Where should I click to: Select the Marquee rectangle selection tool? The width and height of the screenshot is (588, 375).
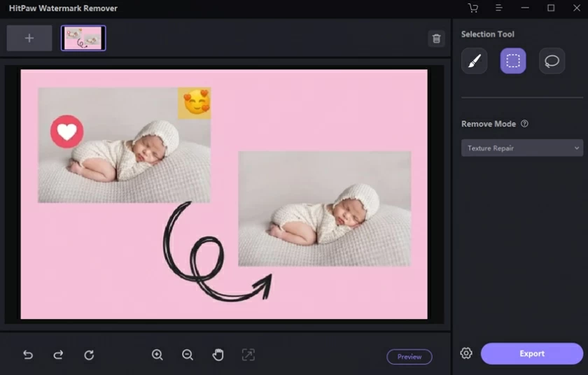(x=513, y=61)
